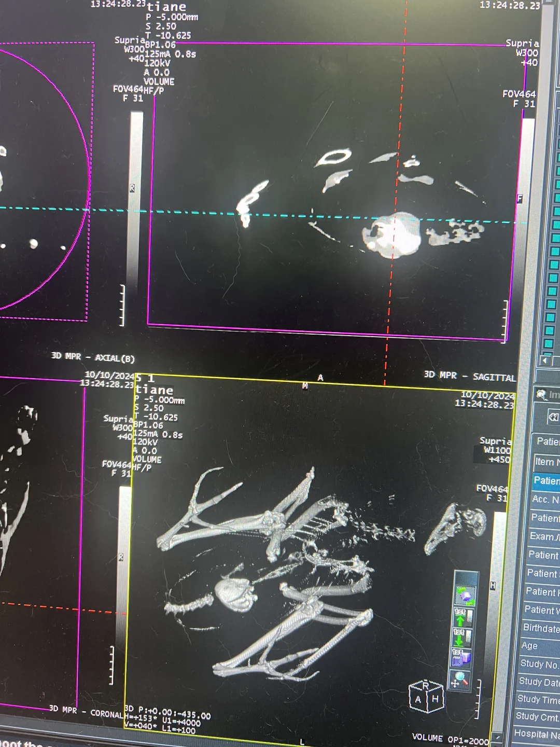Click the 'U1=+4000' value in the 3D view

coord(181,722)
